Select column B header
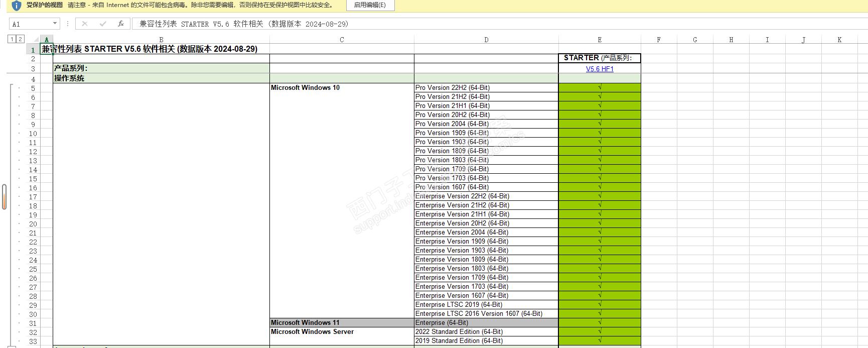 coord(161,40)
